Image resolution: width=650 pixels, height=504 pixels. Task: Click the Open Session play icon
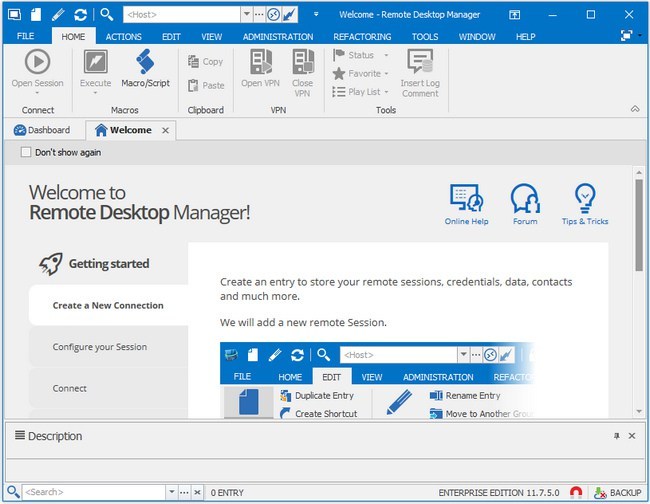37,62
